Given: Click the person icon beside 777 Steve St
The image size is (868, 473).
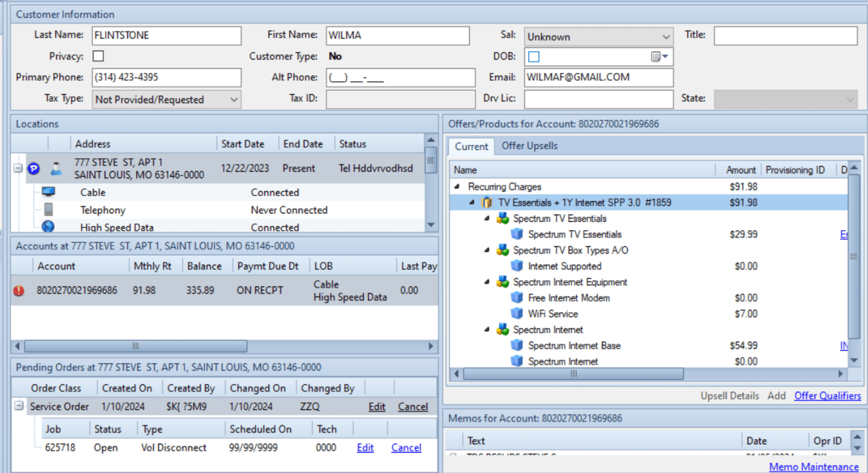Looking at the screenshot, I should (x=56, y=169).
